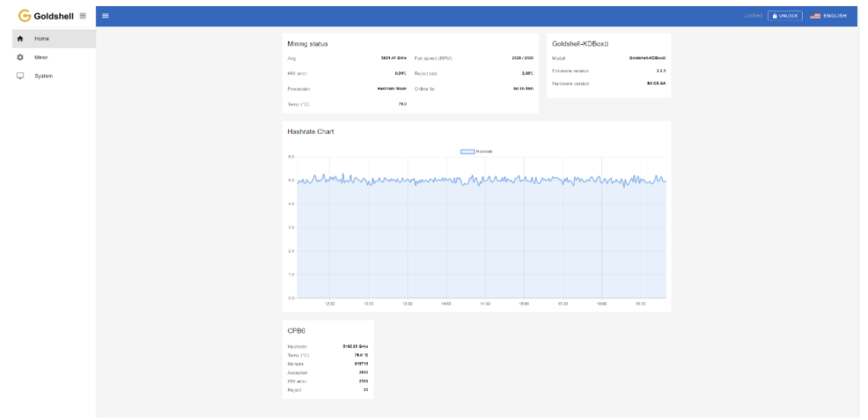This screenshot has height=420, width=868.
Task: Click the UNLOCK button
Action: (785, 16)
